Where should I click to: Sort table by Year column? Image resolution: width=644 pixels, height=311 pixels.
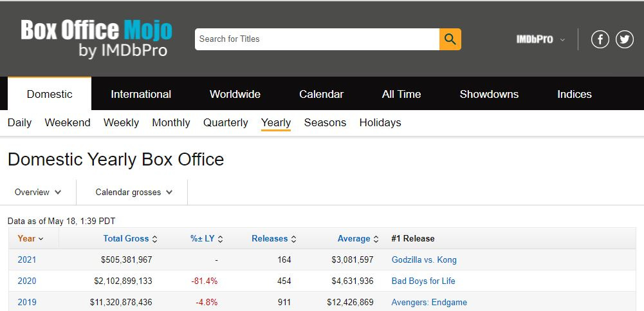(30, 238)
